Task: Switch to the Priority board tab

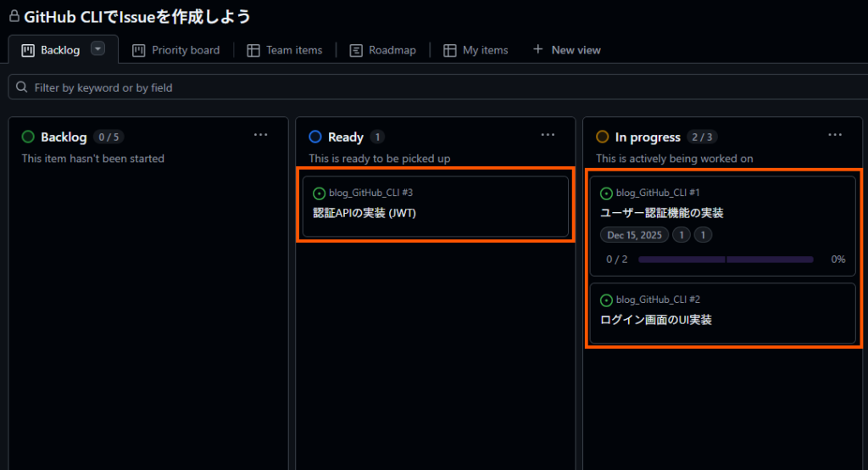Action: point(175,50)
